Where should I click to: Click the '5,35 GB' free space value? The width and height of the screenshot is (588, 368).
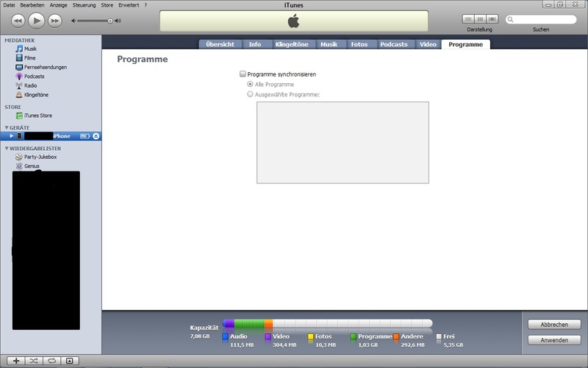(x=453, y=344)
